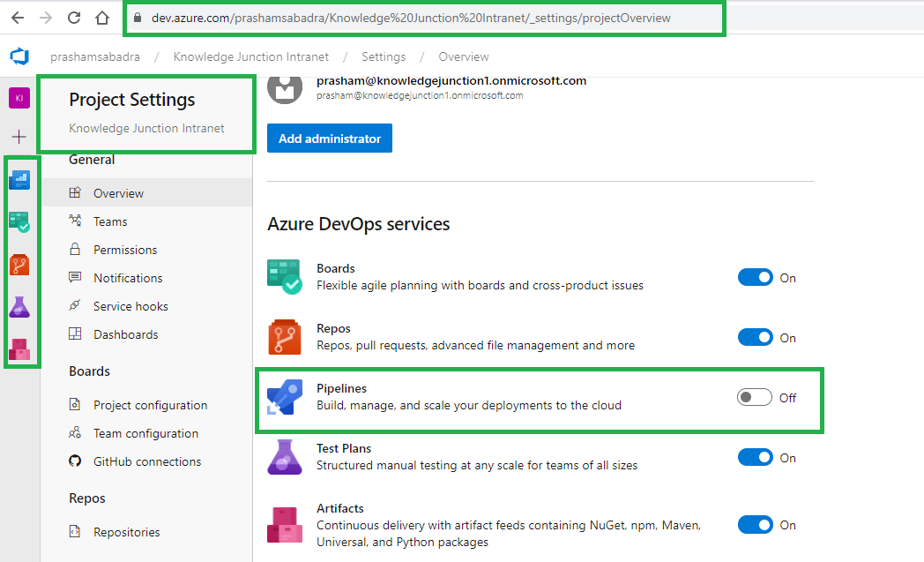Click Knowledge Junction Intranet breadcrumb
The width and height of the screenshot is (924, 562).
[x=251, y=56]
